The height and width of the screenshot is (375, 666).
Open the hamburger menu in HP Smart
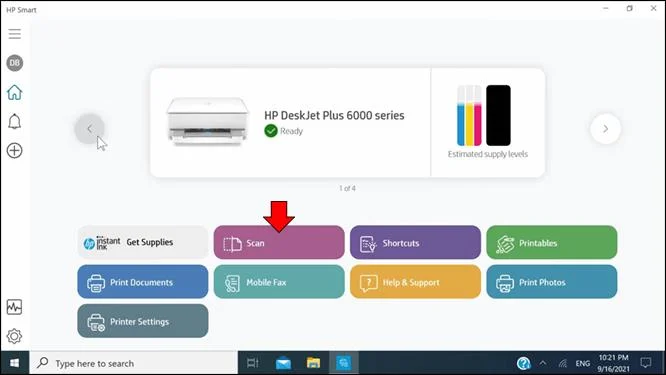14,34
